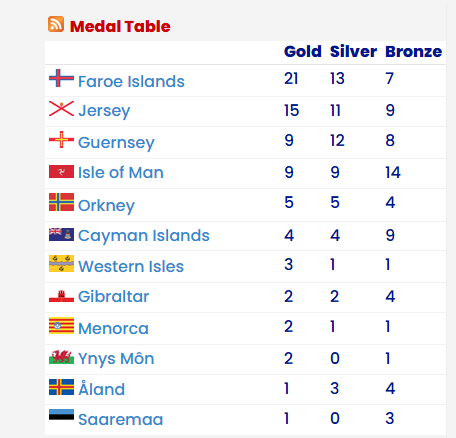
Task: Open the Faroe Islands link
Action: (x=131, y=81)
